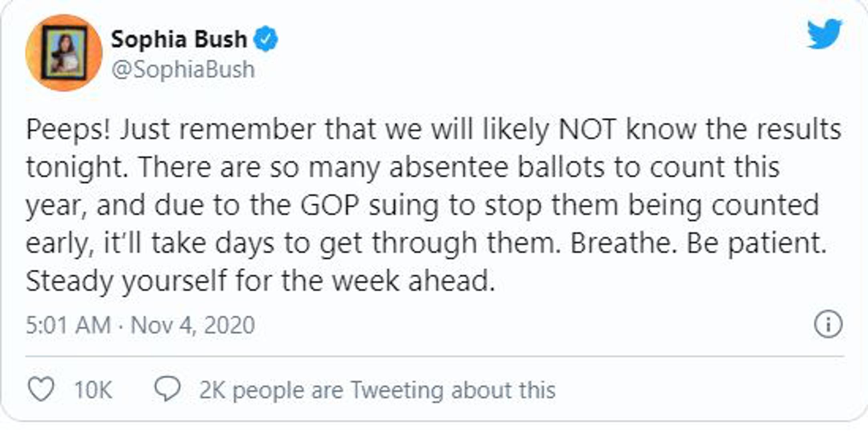This screenshot has width=868, height=433.
Task: Click the word "tonight." in the tweet
Action: pos(77,167)
